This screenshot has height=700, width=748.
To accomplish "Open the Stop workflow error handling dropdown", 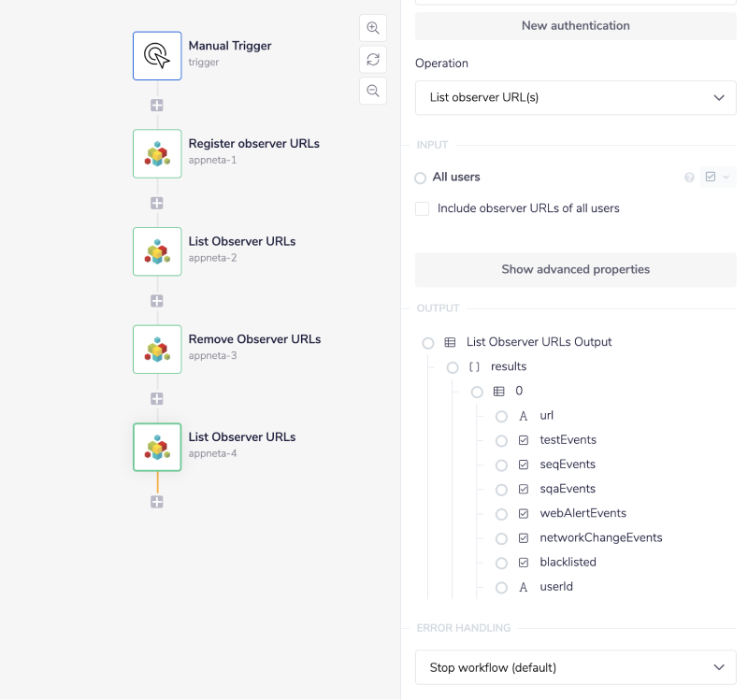I will click(575, 667).
